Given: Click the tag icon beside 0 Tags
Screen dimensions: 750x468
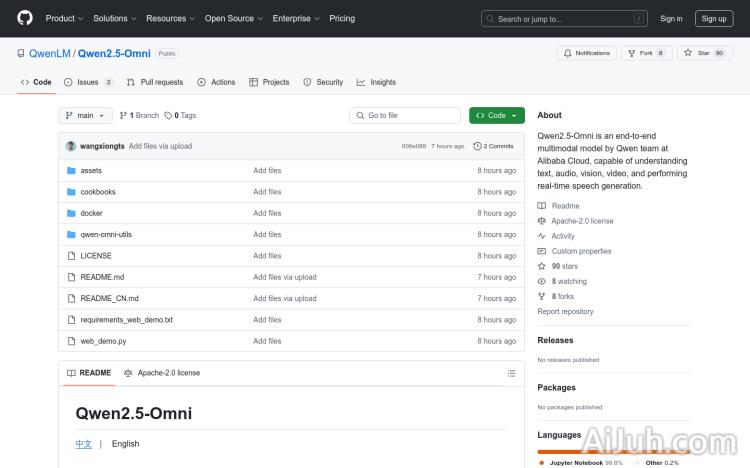Looking at the screenshot, I should [x=168, y=115].
